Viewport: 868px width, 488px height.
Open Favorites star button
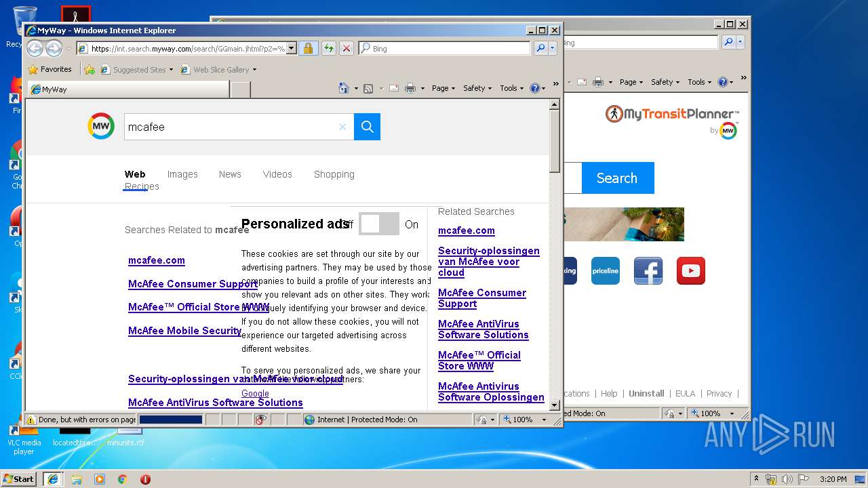50,69
